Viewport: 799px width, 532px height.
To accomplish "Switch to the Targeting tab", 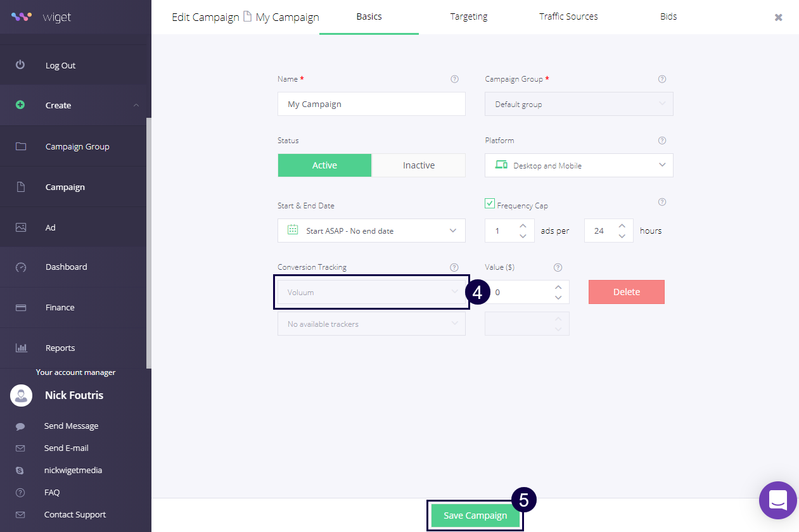I will point(468,17).
